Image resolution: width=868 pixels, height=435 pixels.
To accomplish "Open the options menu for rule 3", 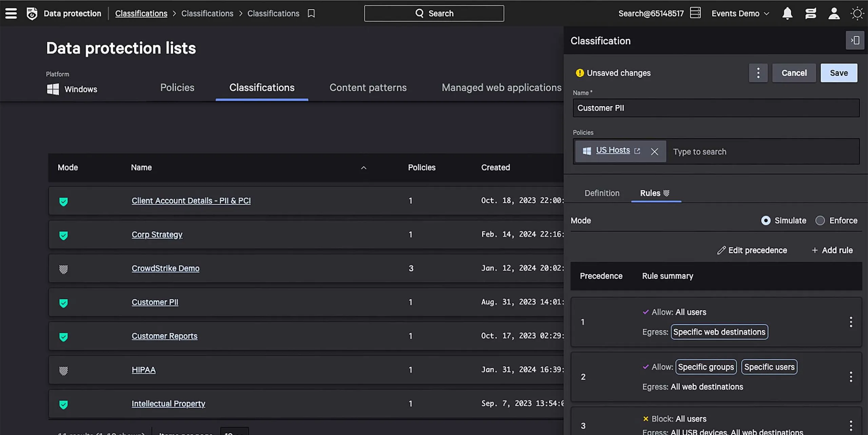I will [851, 426].
